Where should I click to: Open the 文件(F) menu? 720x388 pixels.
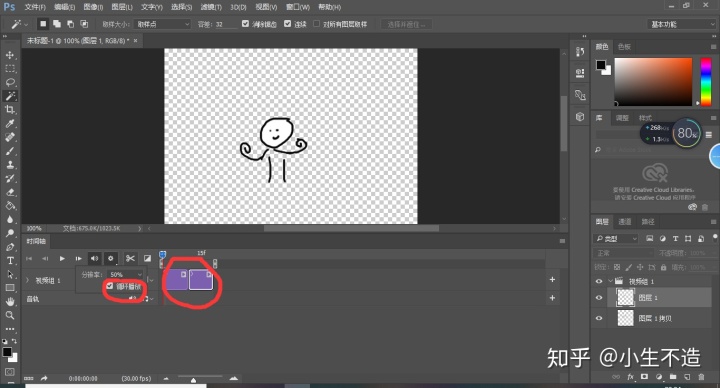(35, 7)
